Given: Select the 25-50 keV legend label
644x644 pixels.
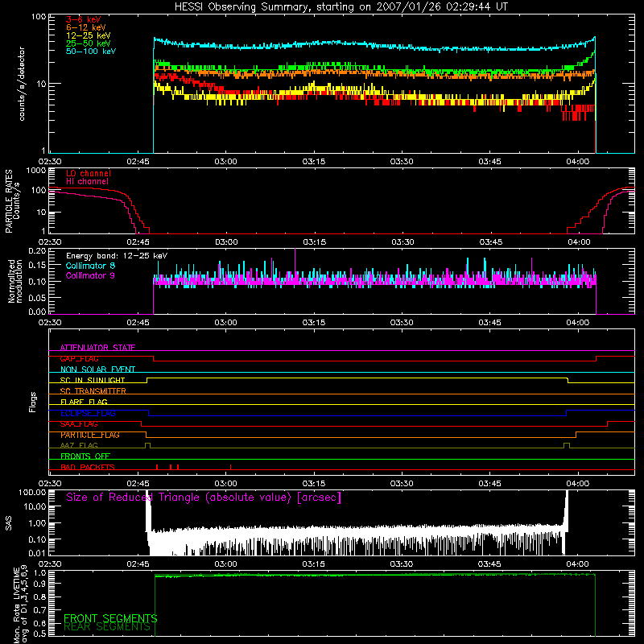Looking at the screenshot, I should tap(88, 43).
